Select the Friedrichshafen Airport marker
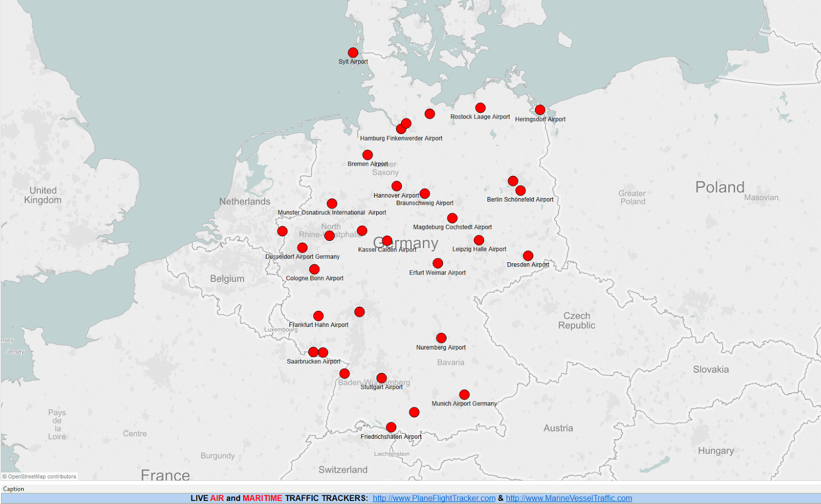The image size is (821, 504). tap(391, 428)
